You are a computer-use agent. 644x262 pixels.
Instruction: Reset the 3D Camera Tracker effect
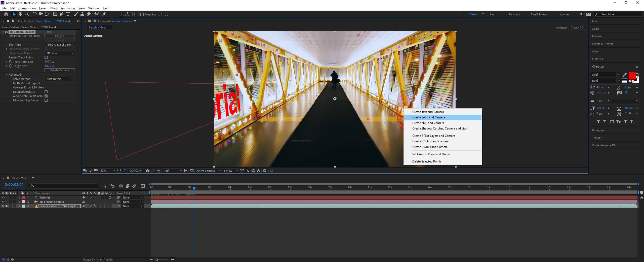coord(48,32)
